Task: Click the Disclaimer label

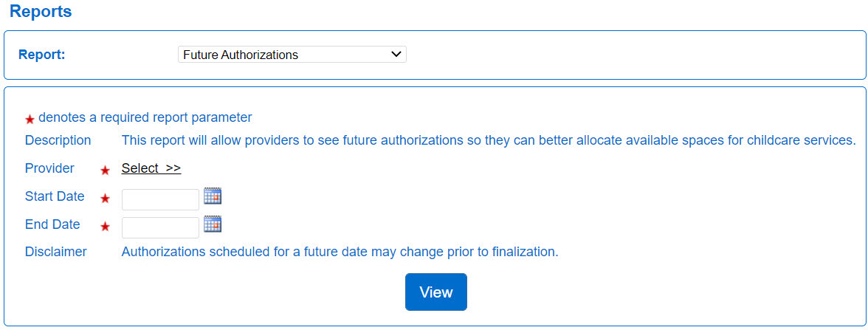Action: [56, 252]
